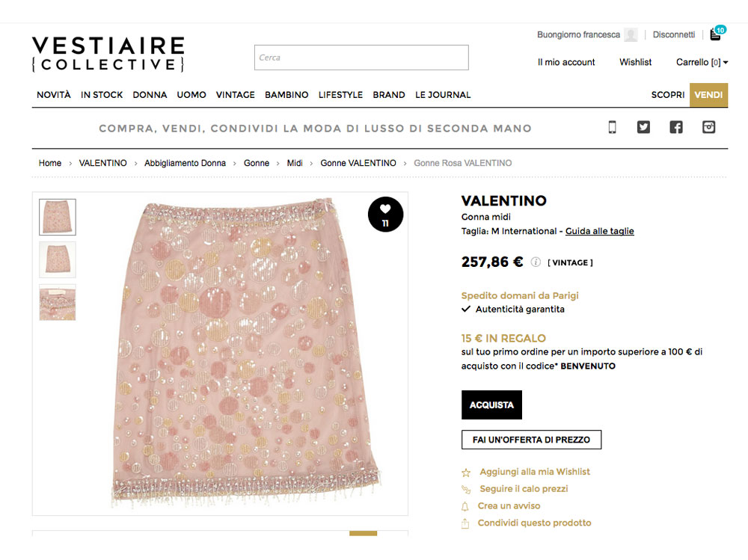Open LE JOURNAL menu item
This screenshot has height=560, width=748.
click(443, 95)
